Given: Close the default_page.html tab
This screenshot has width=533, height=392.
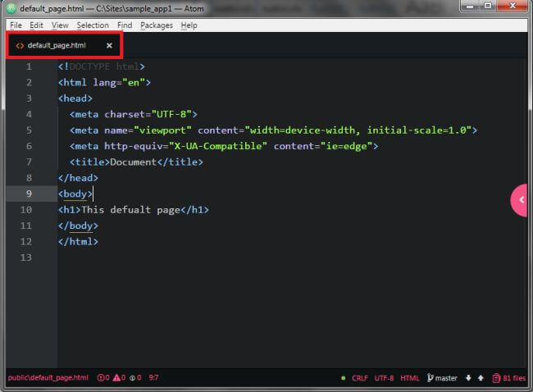Looking at the screenshot, I should coord(109,45).
